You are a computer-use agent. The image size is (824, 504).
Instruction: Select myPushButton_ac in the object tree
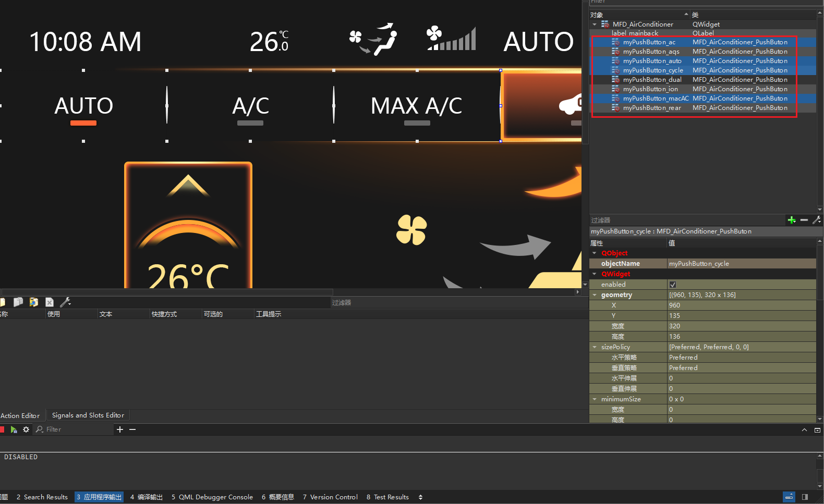(649, 42)
